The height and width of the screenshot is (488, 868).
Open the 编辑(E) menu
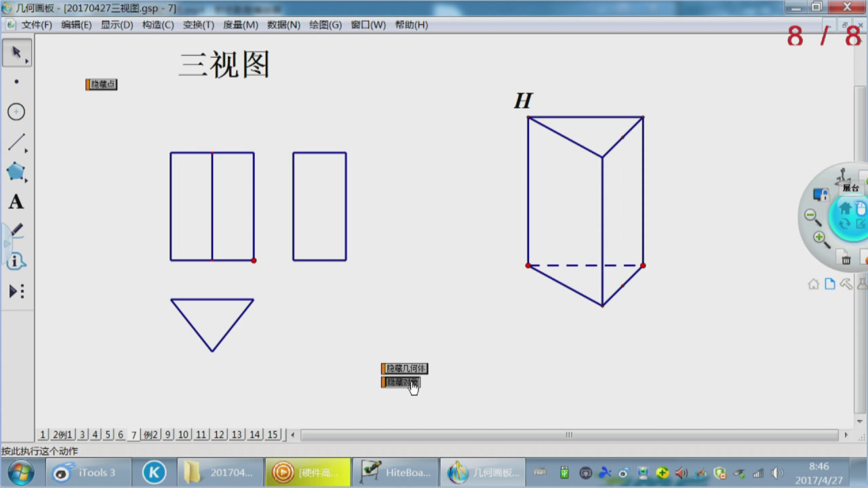[76, 24]
